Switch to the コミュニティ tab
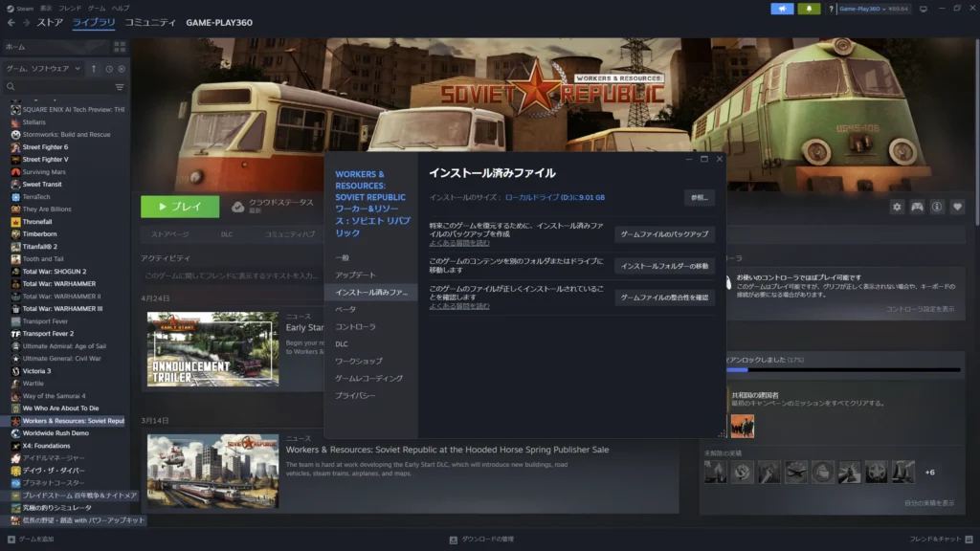 [x=150, y=23]
